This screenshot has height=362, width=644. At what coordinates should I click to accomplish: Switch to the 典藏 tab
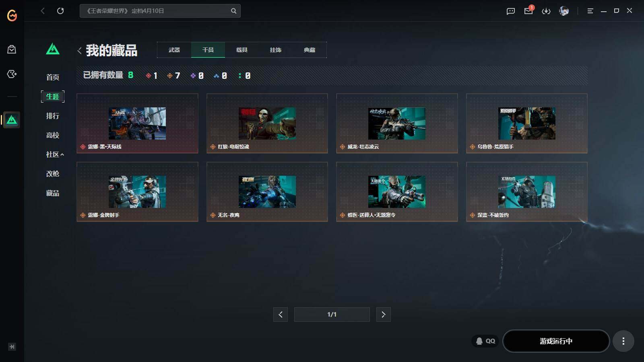click(x=310, y=50)
